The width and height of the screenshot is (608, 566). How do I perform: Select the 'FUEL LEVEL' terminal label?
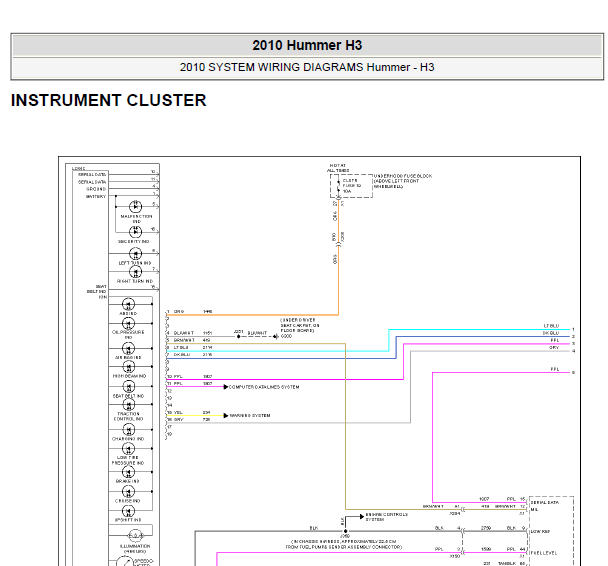click(544, 553)
